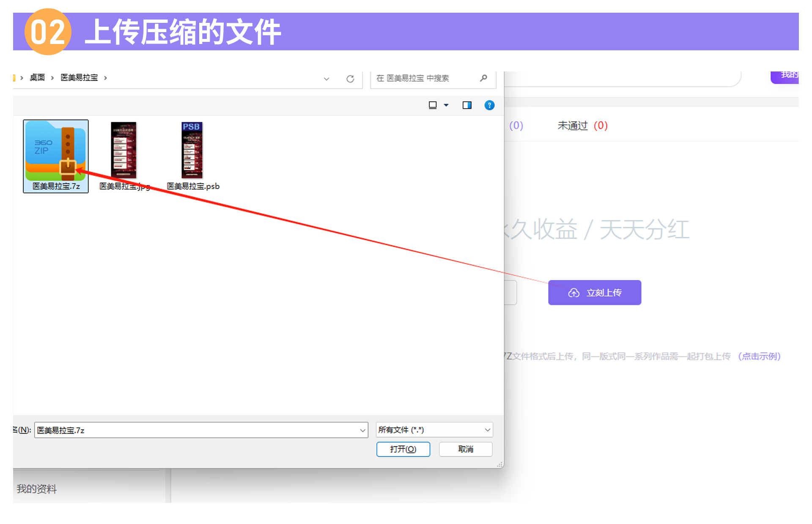
Task: Select the 医美易拉宝.psb file
Action: tap(193, 156)
